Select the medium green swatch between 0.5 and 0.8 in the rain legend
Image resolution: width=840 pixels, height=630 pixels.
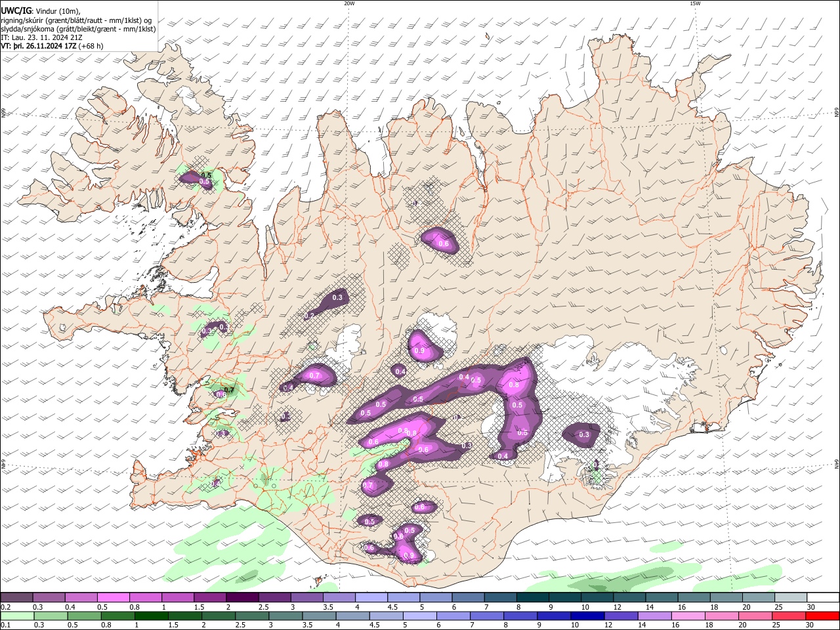[85, 616]
